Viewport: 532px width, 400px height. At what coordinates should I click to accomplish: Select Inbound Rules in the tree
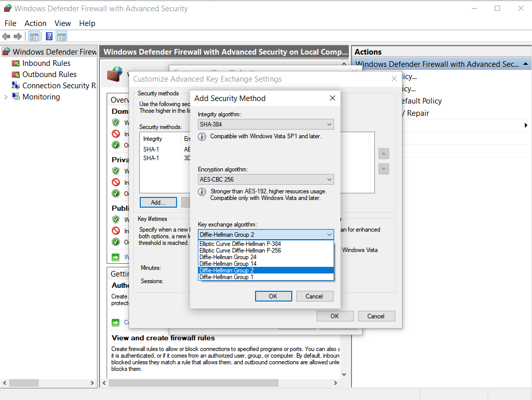point(46,63)
